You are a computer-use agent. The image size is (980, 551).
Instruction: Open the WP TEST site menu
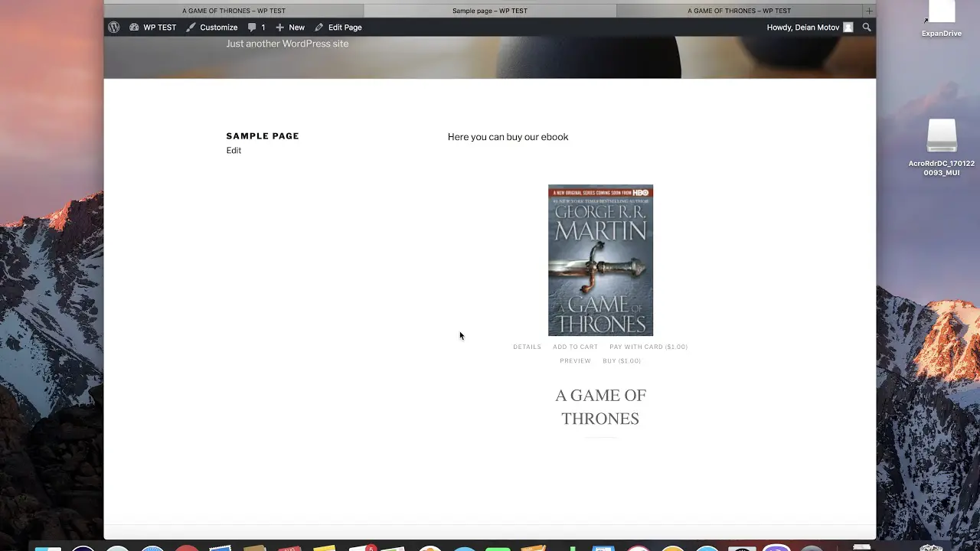point(153,27)
